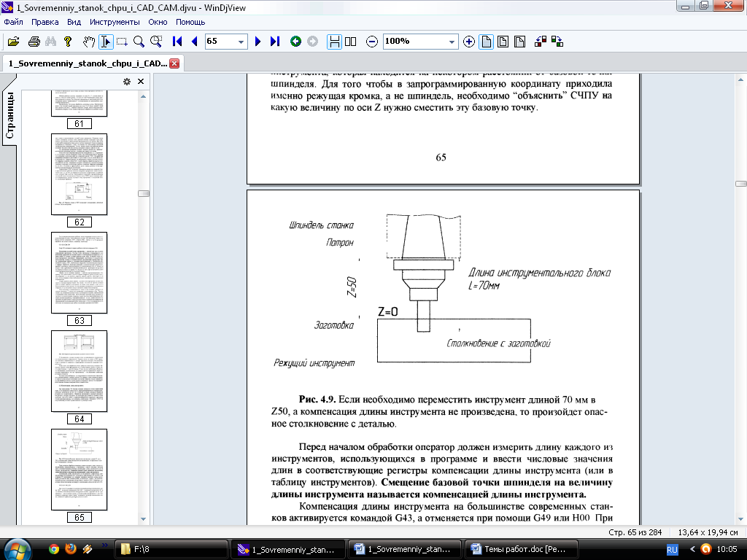Viewport: 747px width, 560px height.
Task: Select page 62 thumbnail
Action: 79,174
